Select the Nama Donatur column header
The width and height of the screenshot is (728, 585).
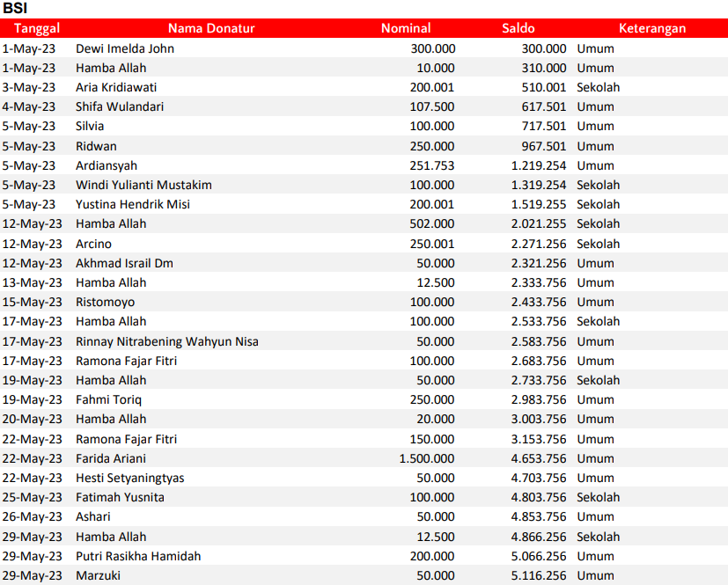click(211, 28)
